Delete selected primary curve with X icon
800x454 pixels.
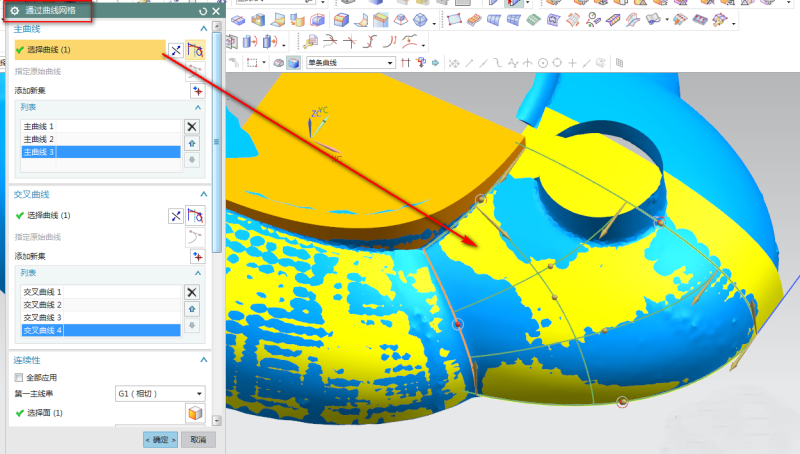(192, 127)
